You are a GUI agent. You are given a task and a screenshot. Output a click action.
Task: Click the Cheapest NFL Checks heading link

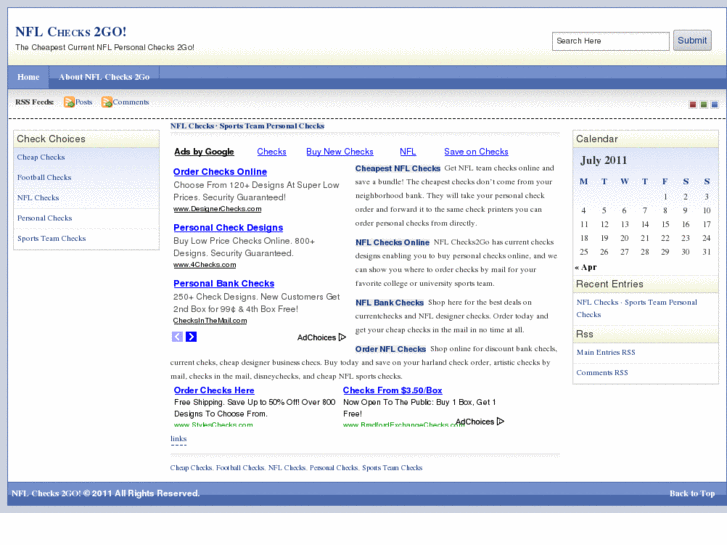[x=398, y=168]
